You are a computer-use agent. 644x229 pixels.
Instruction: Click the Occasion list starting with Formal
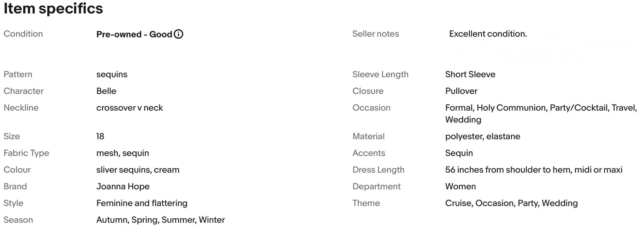pos(541,113)
